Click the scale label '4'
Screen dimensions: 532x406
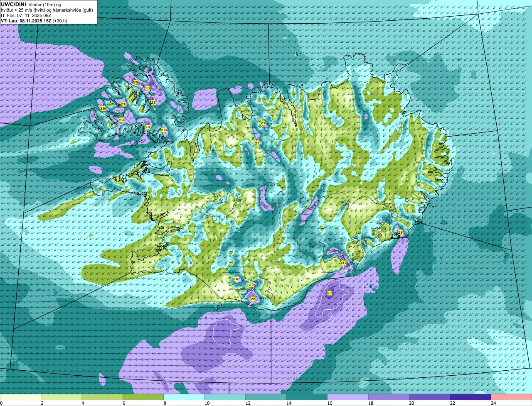coord(83,403)
